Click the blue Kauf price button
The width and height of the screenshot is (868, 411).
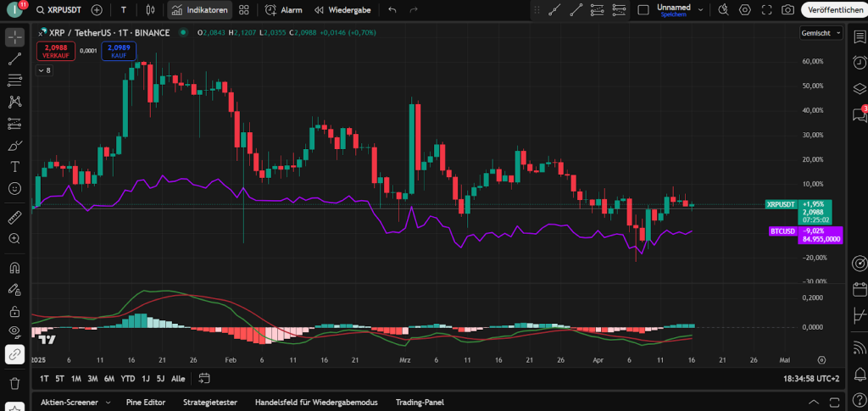point(119,51)
